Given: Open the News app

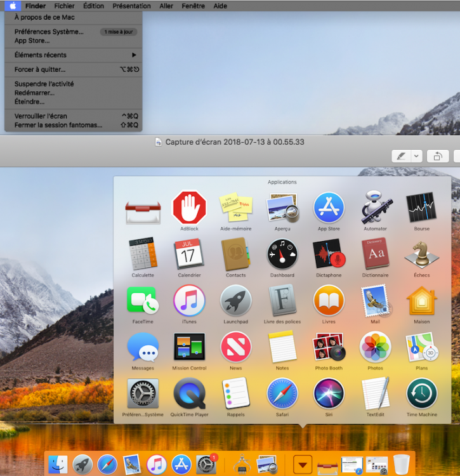Looking at the screenshot, I should coord(236,347).
